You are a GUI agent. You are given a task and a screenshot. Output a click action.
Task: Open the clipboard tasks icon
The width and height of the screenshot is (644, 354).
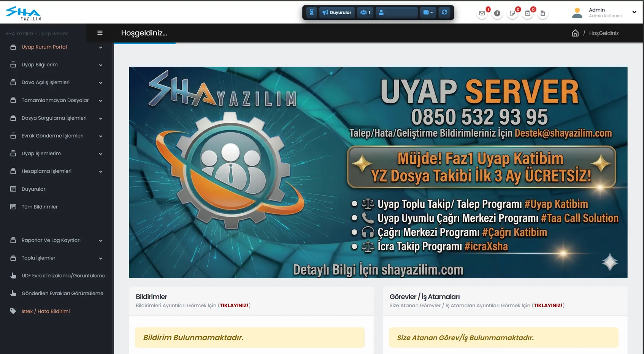(x=528, y=13)
